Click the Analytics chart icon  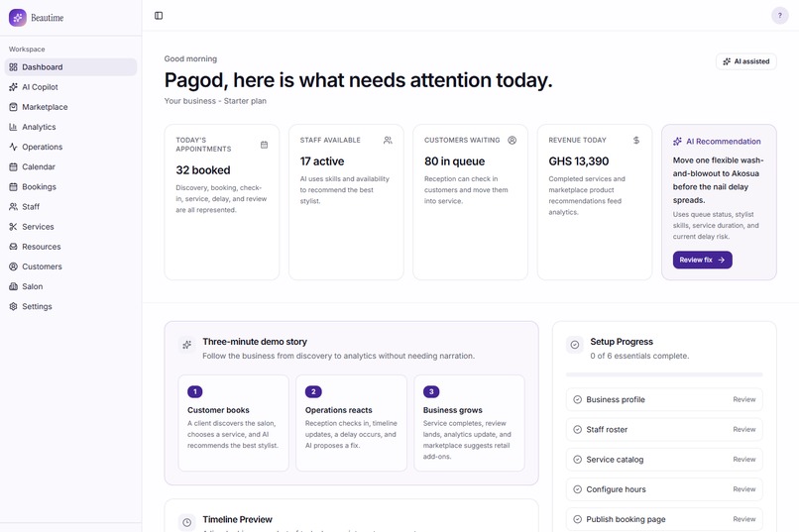(x=13, y=127)
